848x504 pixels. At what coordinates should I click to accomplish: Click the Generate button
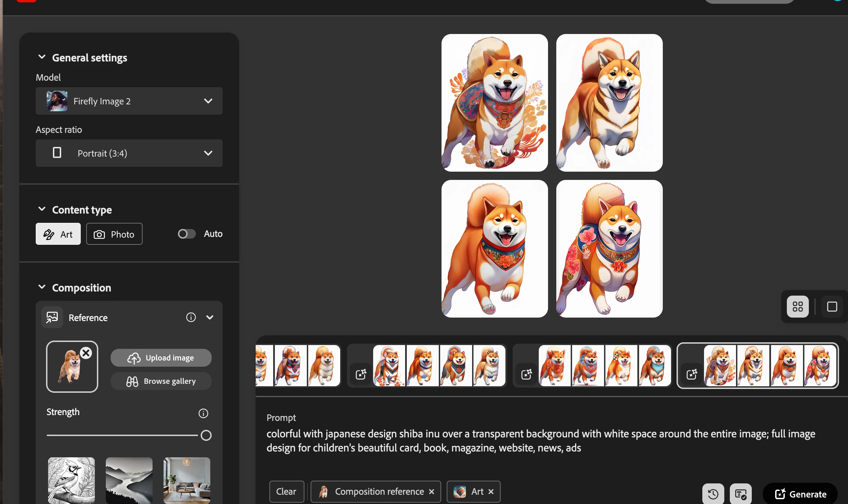800,494
